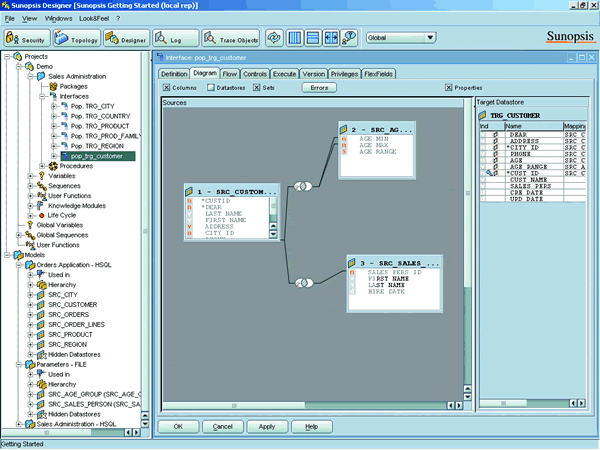Viewport: 600px width, 450px height.
Task: Open the Security module
Action: tap(27, 38)
